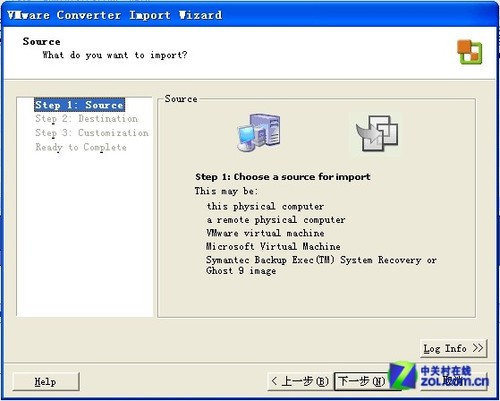Select Step 2: Destination in the step list

(x=86, y=119)
